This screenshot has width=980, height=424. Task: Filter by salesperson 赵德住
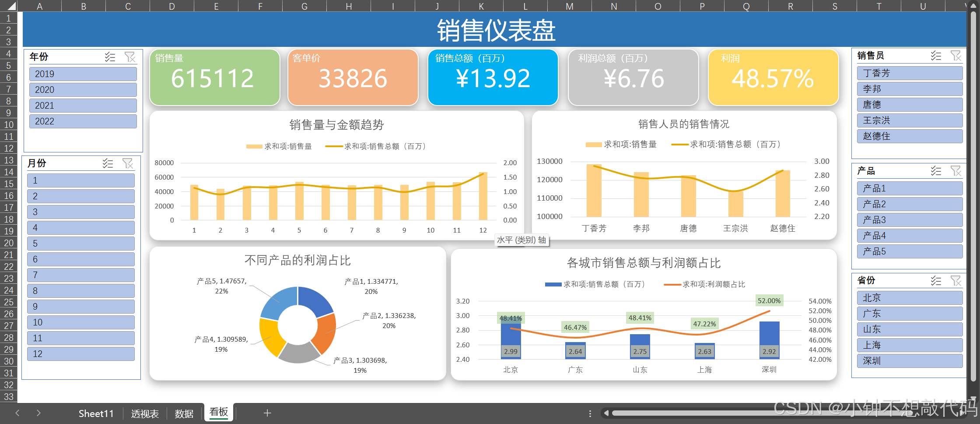point(910,136)
